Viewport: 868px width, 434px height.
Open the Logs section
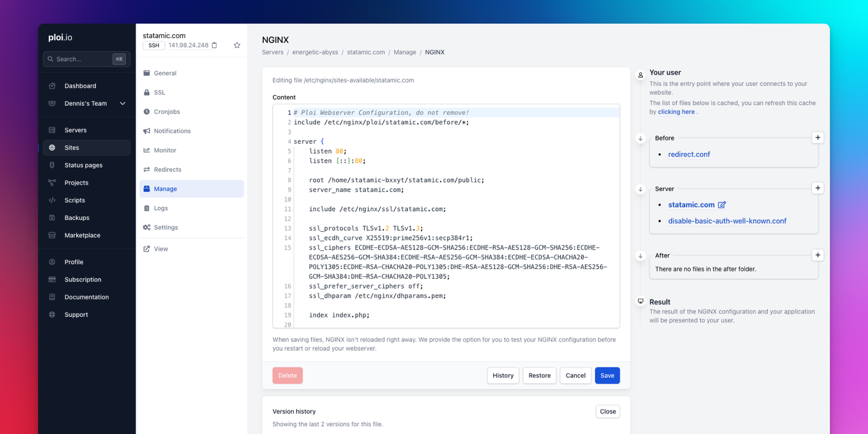(161, 208)
